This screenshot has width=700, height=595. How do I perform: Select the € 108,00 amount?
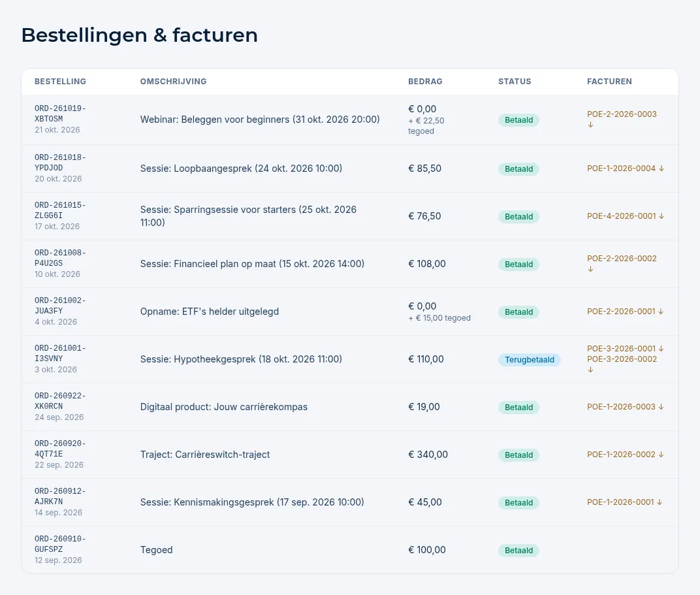coord(427,265)
